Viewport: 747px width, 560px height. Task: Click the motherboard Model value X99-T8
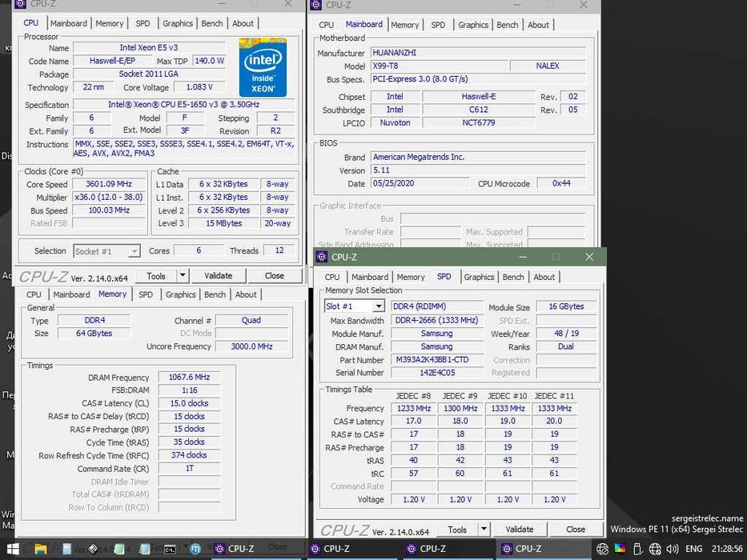click(x=438, y=66)
